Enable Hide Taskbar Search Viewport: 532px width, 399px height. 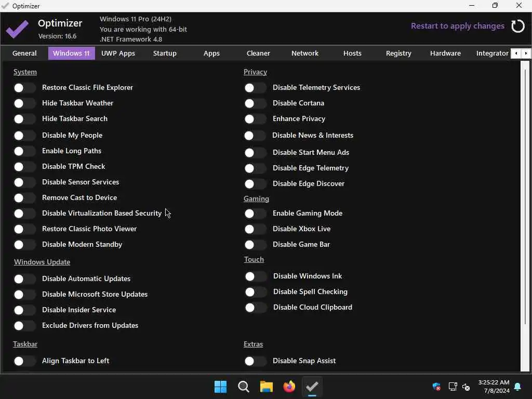point(25,119)
